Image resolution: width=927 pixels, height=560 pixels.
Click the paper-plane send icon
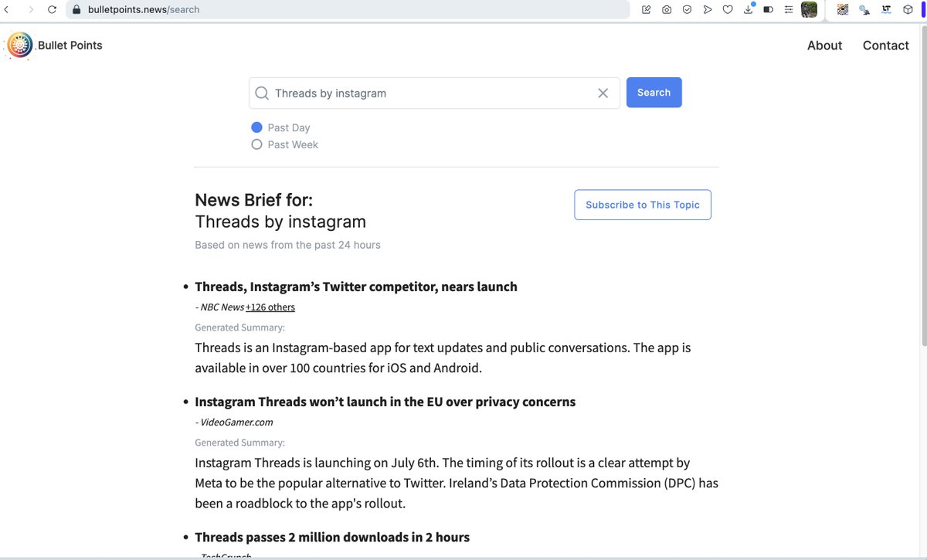tap(707, 9)
